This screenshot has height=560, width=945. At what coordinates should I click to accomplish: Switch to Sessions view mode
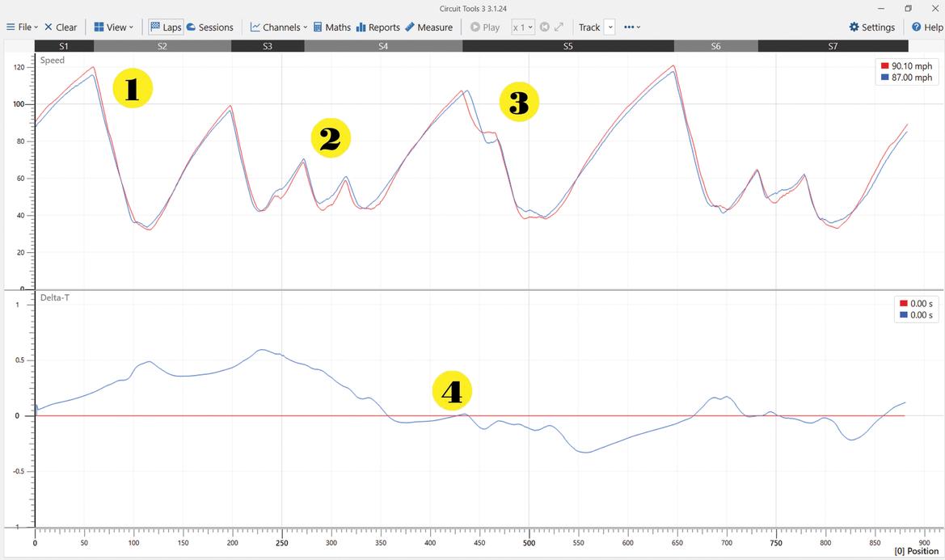click(209, 27)
